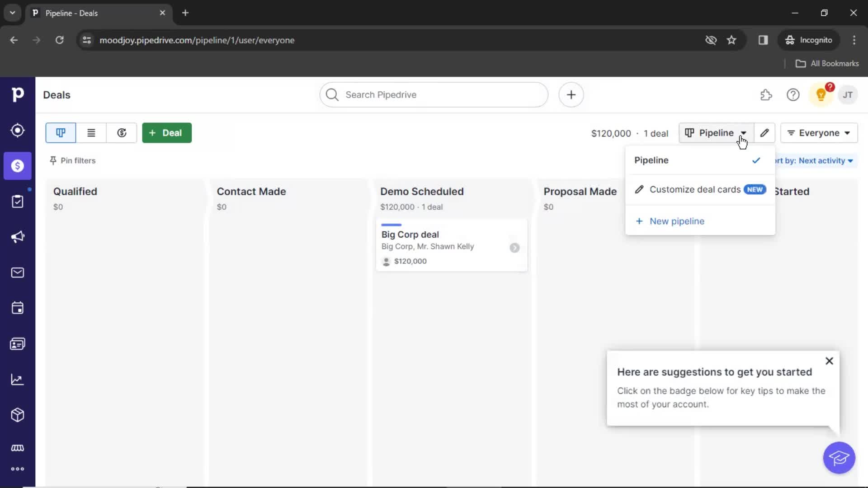Click the Add Deal button
The height and width of the screenshot is (488, 868).
click(x=166, y=133)
